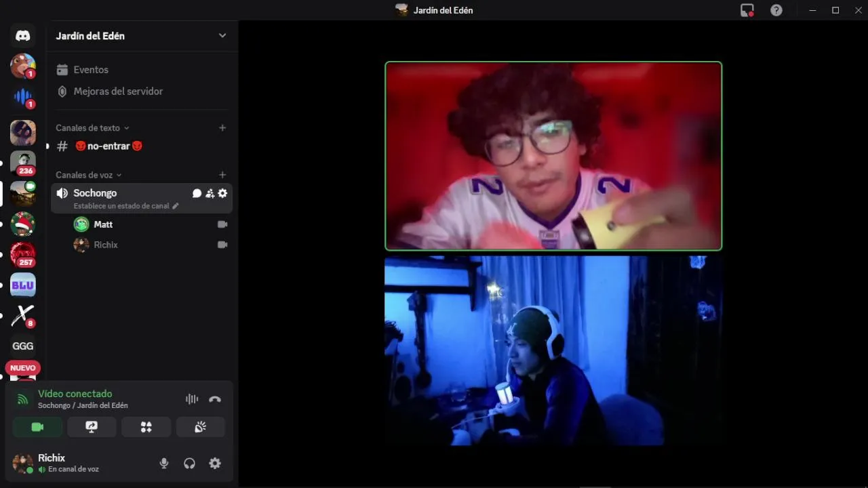The width and height of the screenshot is (868, 488).
Task: Turn off the camera
Action: pos(37,427)
